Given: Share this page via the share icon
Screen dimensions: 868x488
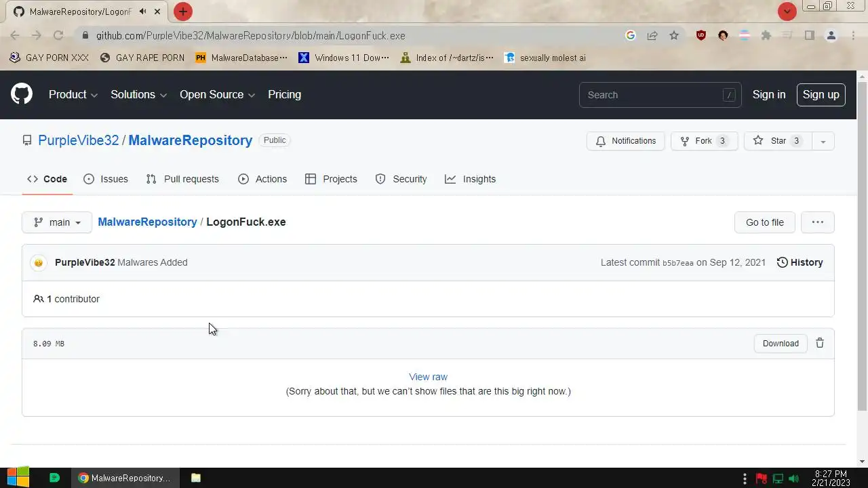Looking at the screenshot, I should click(x=652, y=35).
